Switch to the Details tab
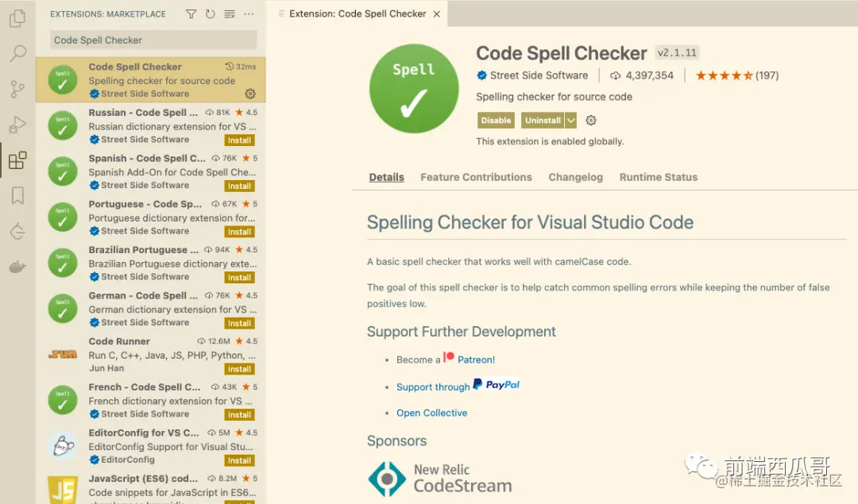This screenshot has height=504, width=858. 386,177
